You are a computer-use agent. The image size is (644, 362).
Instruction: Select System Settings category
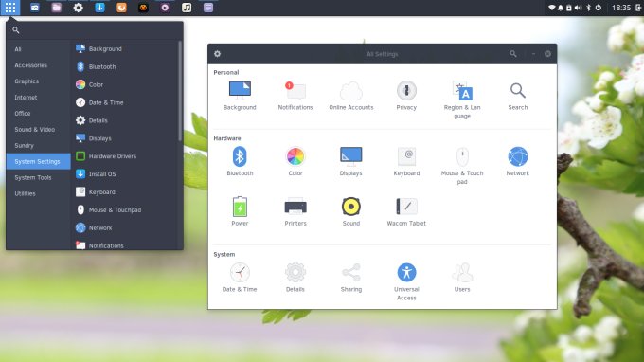coord(38,161)
